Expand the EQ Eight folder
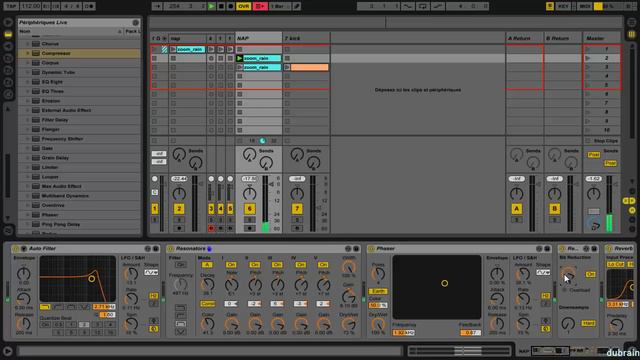The image size is (640, 360). click(28, 82)
